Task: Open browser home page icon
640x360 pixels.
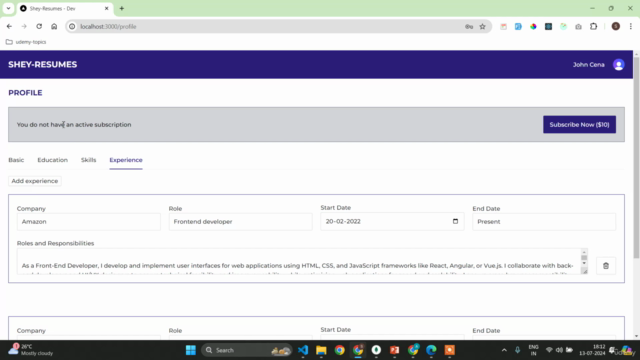Action: tap(54, 27)
